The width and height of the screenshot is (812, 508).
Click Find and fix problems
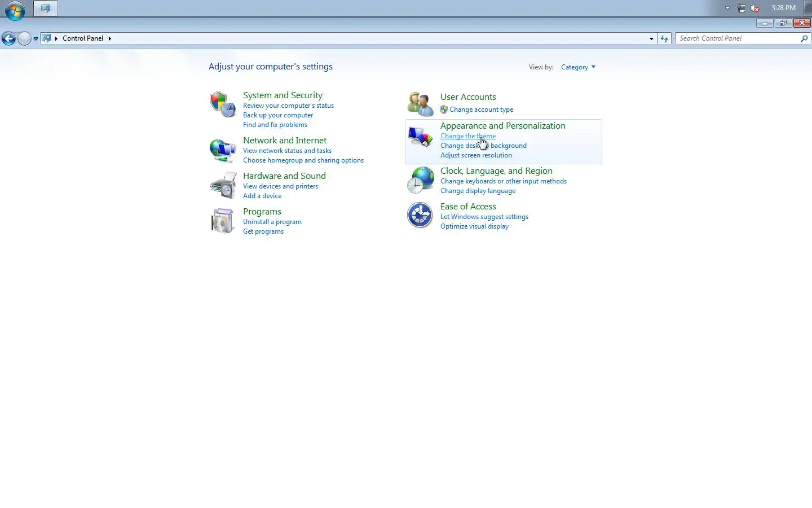pyautogui.click(x=275, y=125)
